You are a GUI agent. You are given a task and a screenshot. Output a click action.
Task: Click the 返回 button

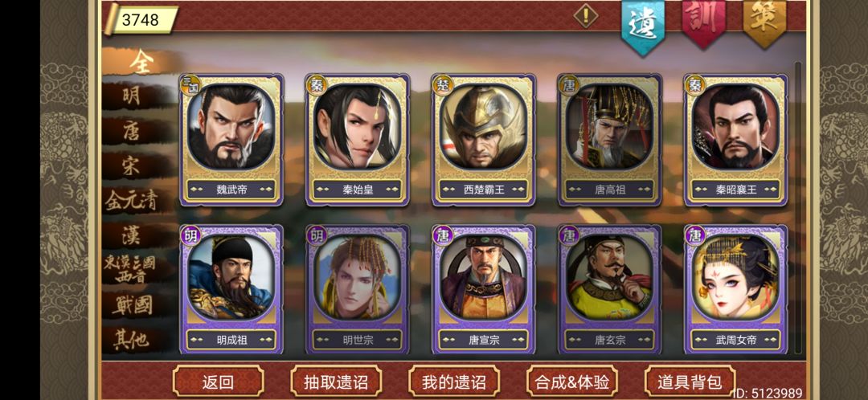click(x=218, y=382)
